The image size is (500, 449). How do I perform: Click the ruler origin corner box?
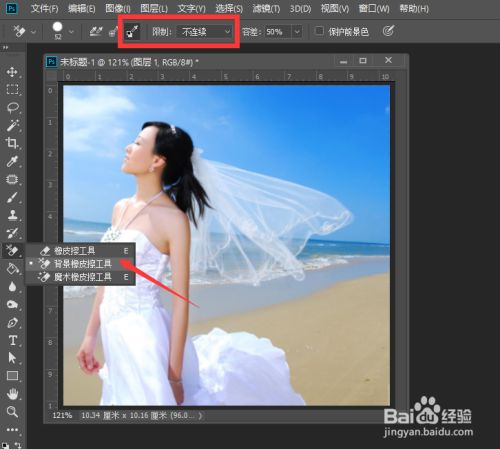coord(52,76)
